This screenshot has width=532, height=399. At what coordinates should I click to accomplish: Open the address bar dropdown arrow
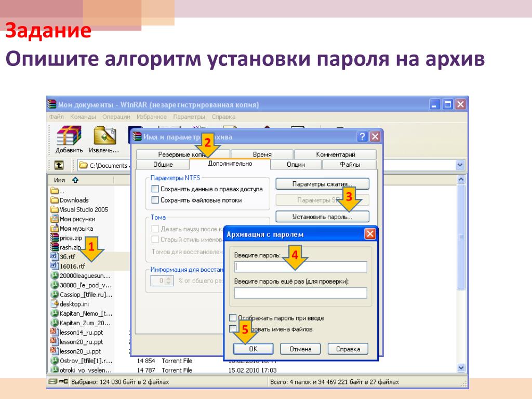click(x=460, y=165)
